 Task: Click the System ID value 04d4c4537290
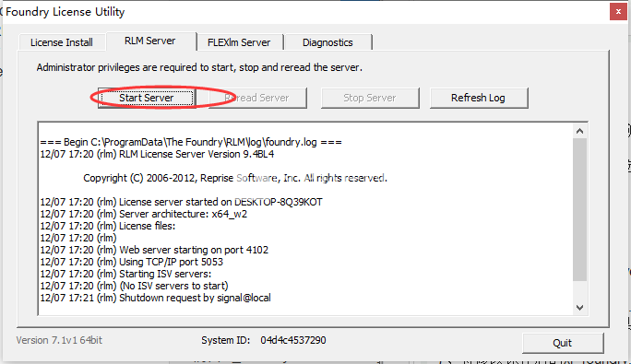tap(293, 340)
